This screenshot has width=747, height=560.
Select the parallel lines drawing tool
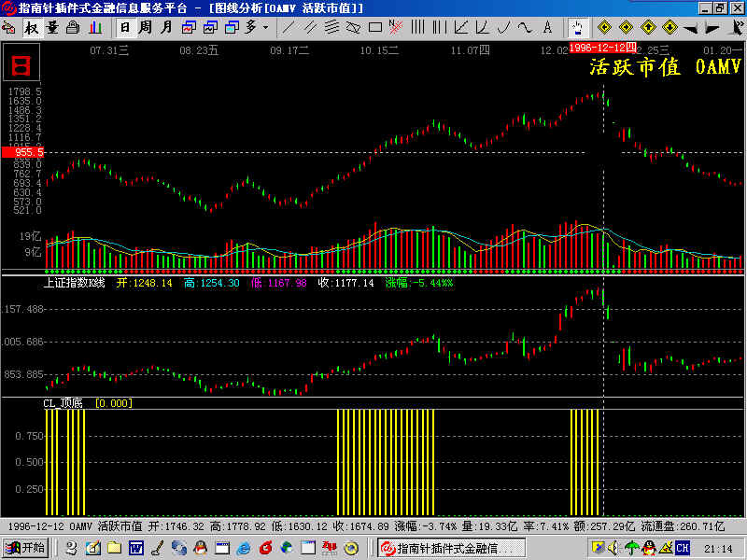pos(310,28)
